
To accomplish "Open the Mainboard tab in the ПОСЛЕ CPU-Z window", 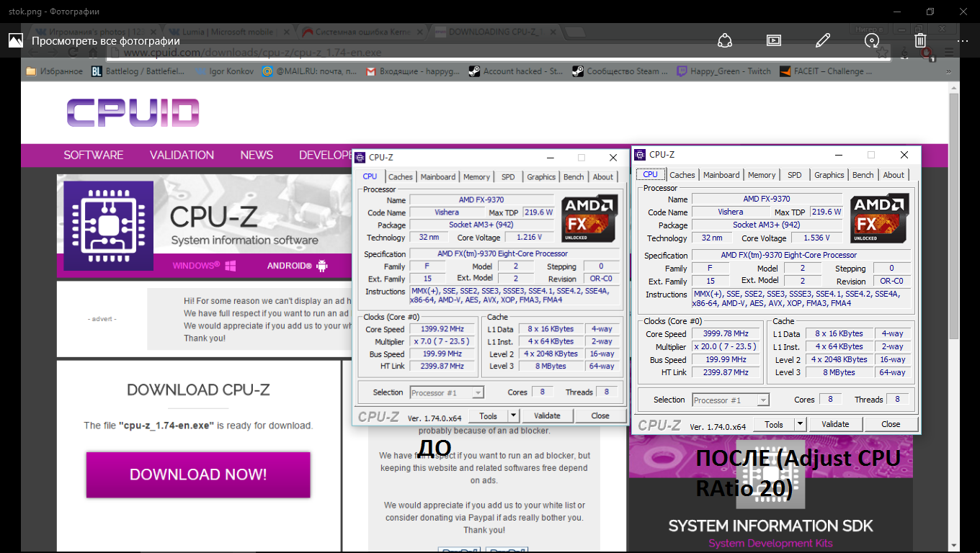I will pyautogui.click(x=721, y=175).
